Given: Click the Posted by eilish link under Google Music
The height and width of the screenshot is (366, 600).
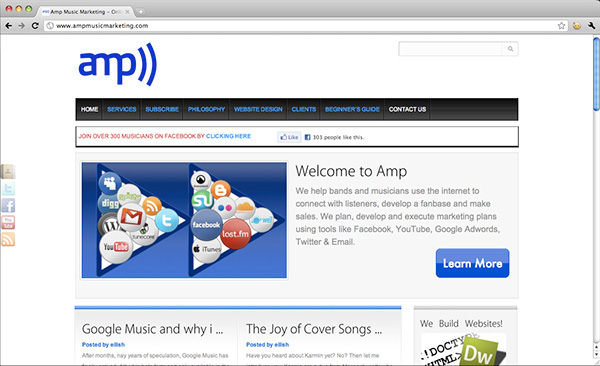Looking at the screenshot, I should (x=103, y=345).
